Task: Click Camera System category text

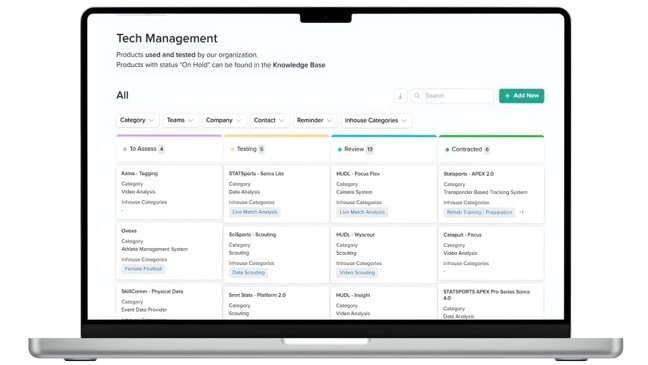Action: click(x=354, y=192)
